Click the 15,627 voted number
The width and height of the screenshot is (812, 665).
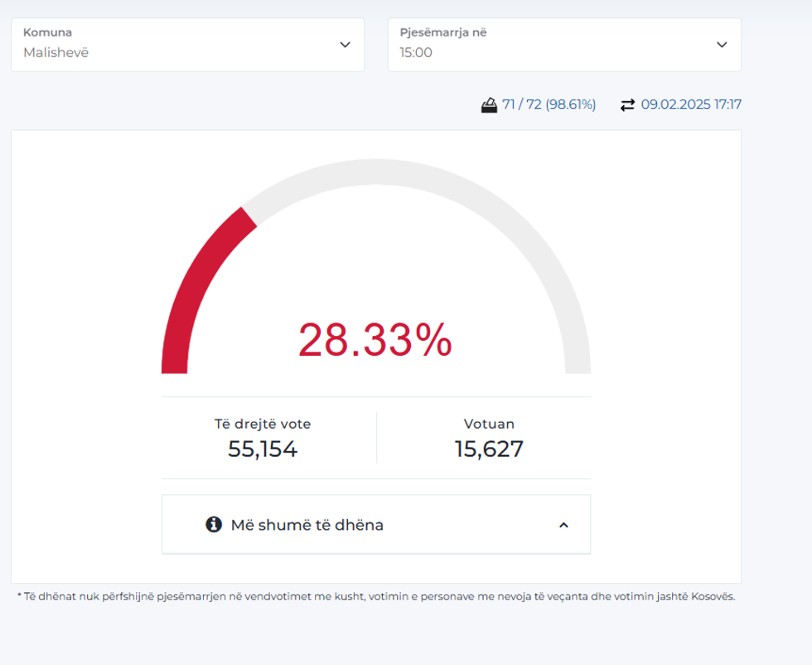(x=489, y=449)
